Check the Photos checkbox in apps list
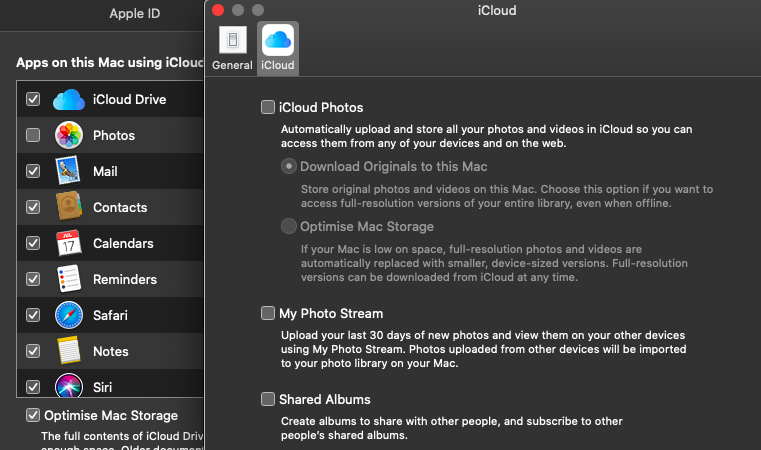 pos(33,135)
